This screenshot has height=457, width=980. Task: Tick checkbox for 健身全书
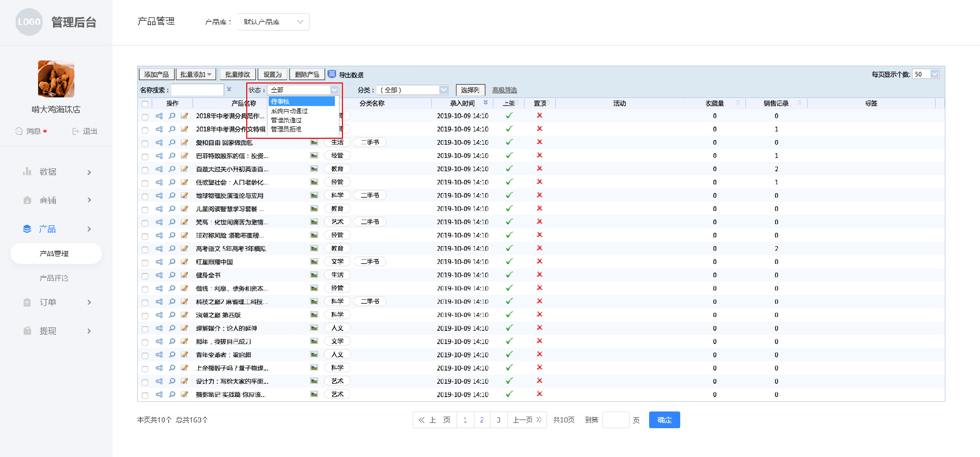[145, 276]
